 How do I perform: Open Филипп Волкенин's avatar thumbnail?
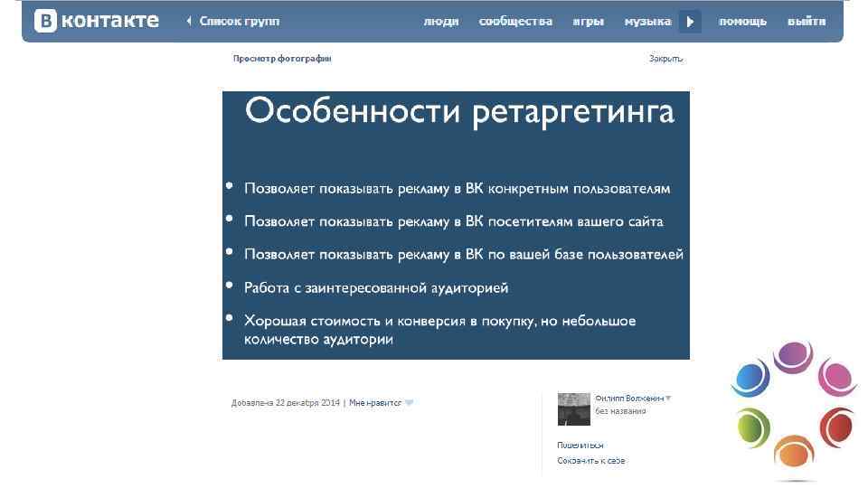click(573, 409)
